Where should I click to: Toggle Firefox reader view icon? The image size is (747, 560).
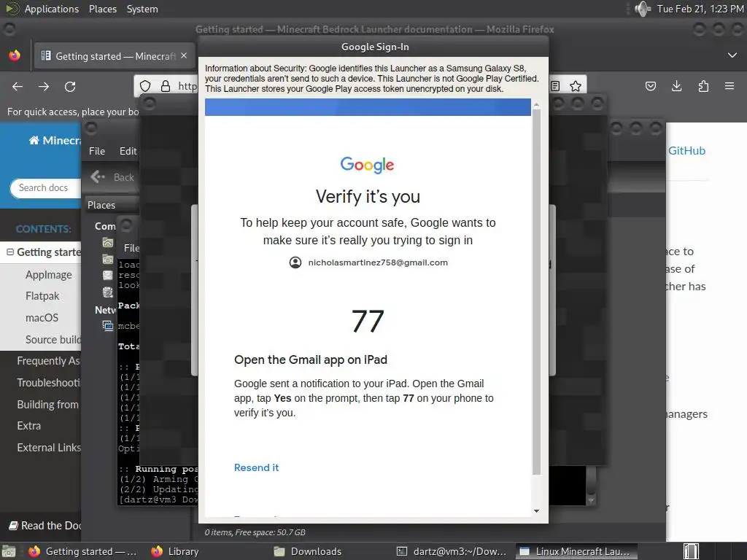pyautogui.click(x=555, y=86)
